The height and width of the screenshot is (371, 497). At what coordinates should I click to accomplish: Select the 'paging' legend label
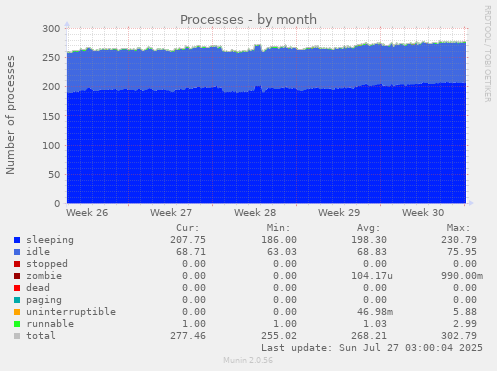pos(44,300)
